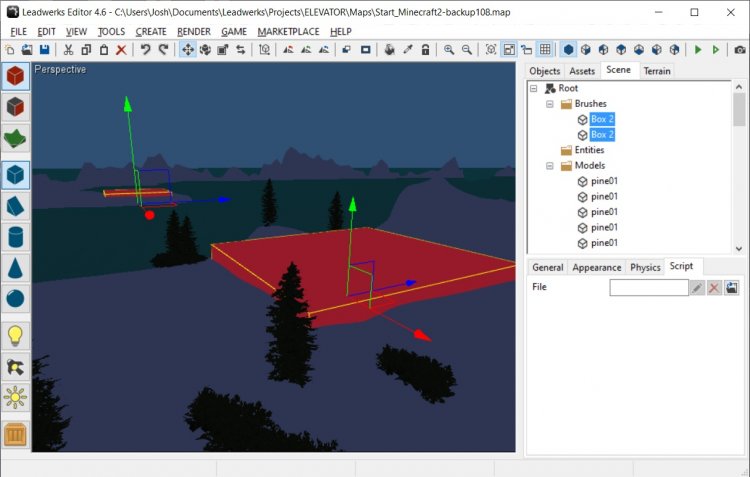Select the sphere primitive tool

(16, 299)
